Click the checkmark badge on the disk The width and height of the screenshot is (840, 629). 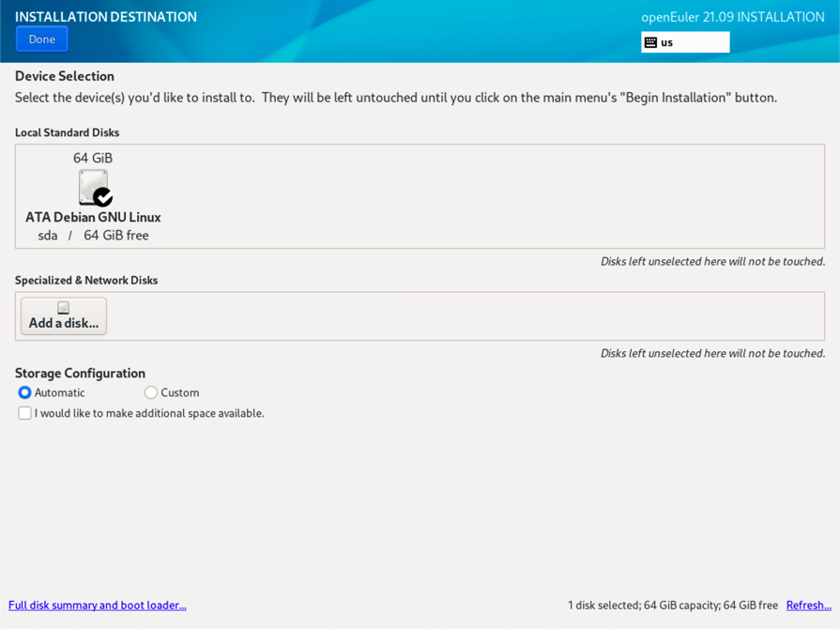[103, 197]
